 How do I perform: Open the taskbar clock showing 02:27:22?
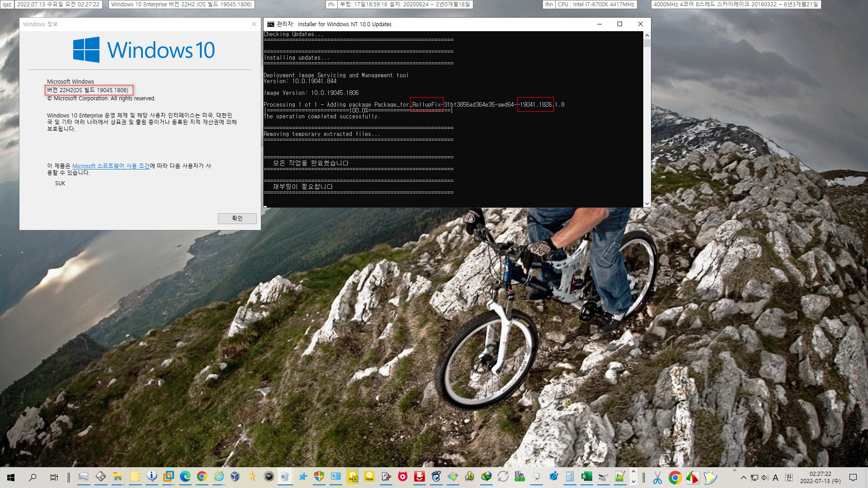click(x=820, y=478)
